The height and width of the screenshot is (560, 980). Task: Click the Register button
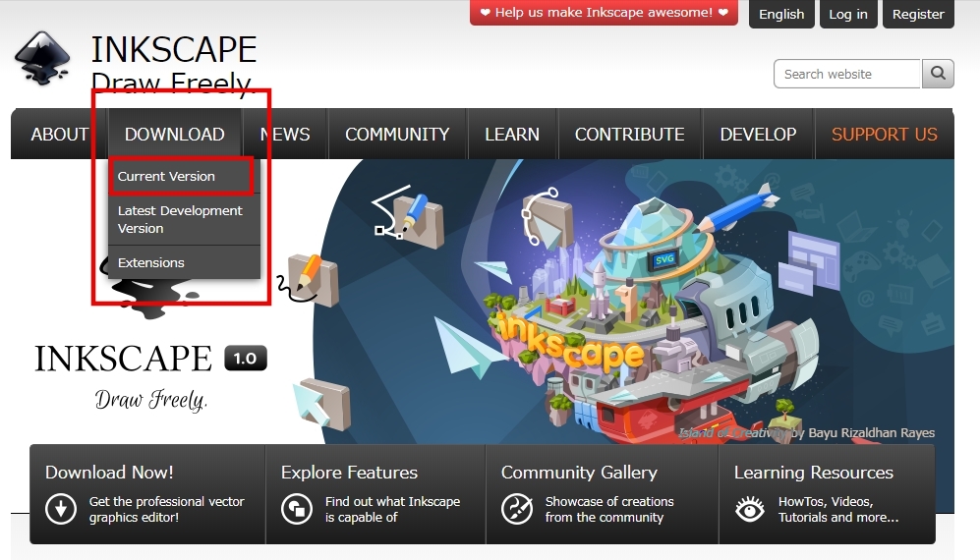(x=918, y=14)
